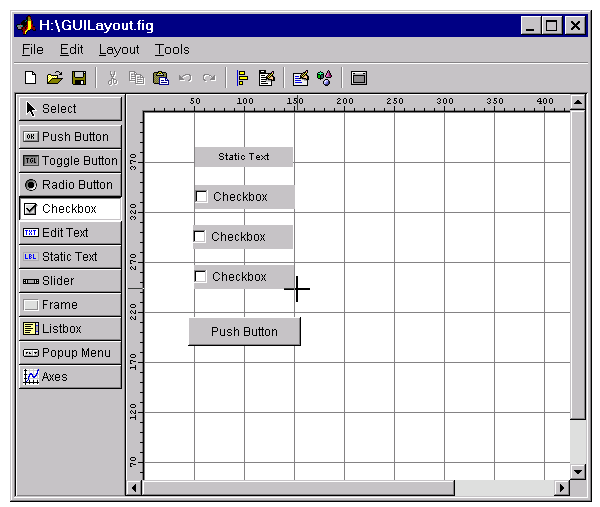
Task: Pick the Edit Text component tool
Action: [70, 233]
